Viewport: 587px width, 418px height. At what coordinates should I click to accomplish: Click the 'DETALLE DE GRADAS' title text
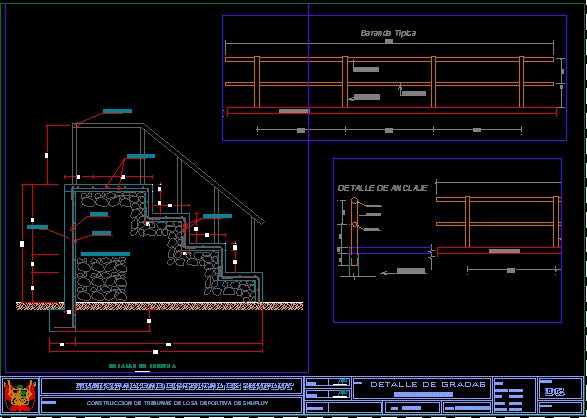[428, 384]
